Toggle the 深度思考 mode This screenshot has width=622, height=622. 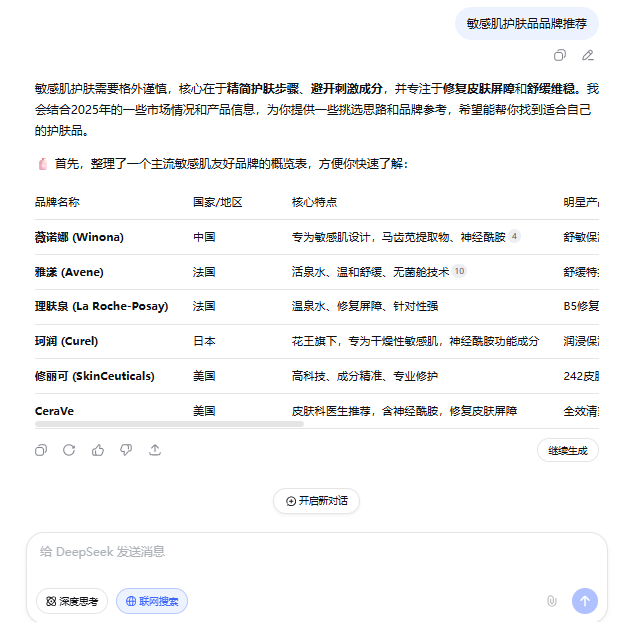pyautogui.click(x=72, y=601)
